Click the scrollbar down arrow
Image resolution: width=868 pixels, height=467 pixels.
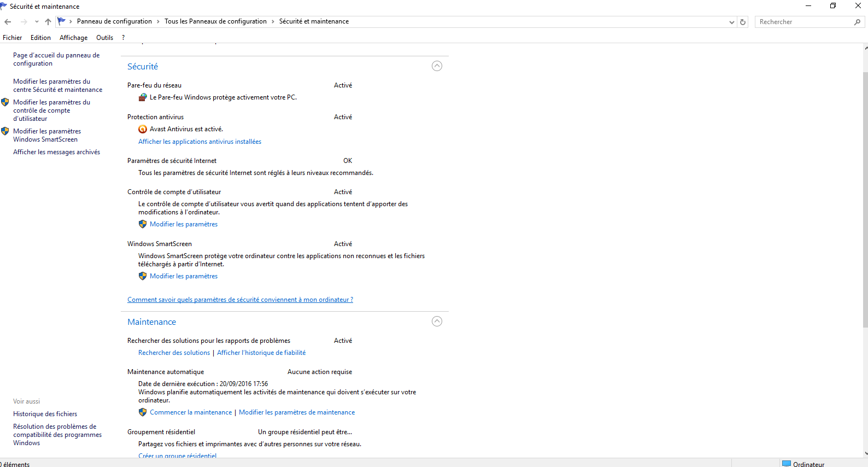tap(865, 453)
